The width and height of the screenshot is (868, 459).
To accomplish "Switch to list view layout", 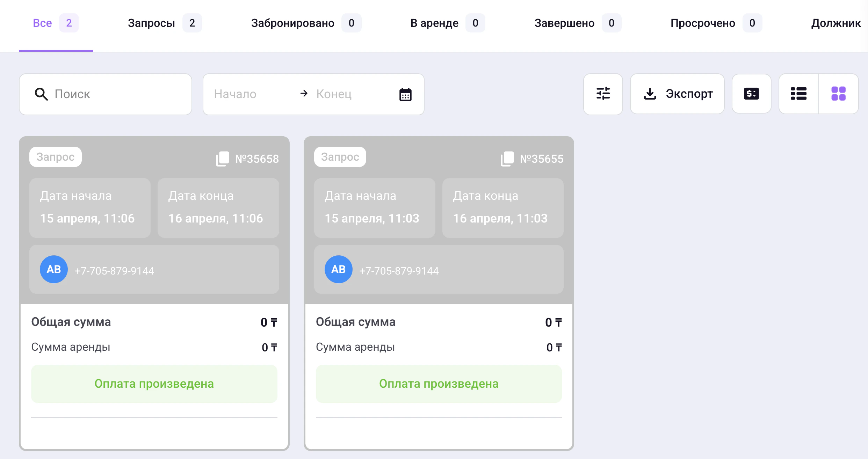I will [x=798, y=94].
